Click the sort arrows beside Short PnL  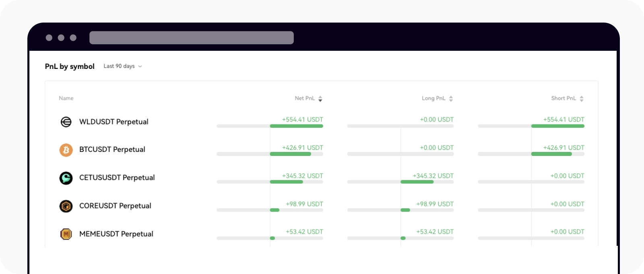point(581,98)
